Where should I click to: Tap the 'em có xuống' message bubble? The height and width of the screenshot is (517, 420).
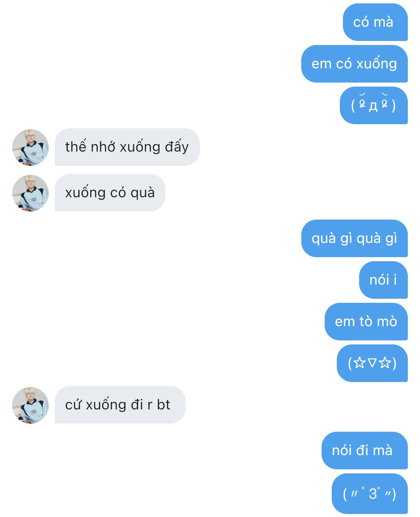pyautogui.click(x=354, y=64)
